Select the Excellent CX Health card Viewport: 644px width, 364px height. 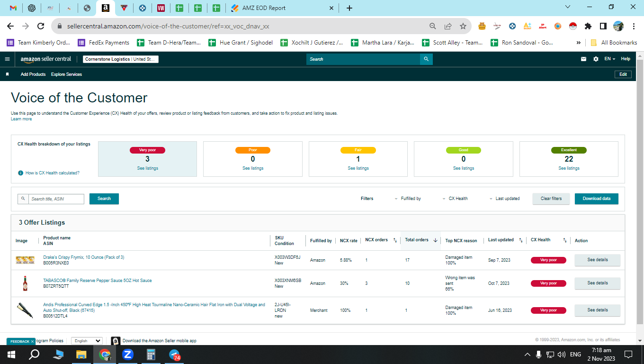pyautogui.click(x=569, y=159)
